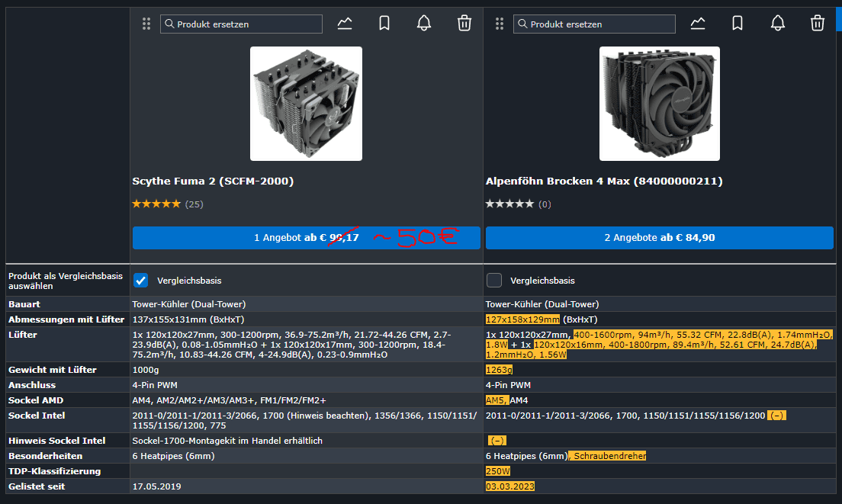This screenshot has height=504, width=842.
Task: Check Vergleichsbasis for Alpenföhn Brocken 4 Max
Action: tap(494, 280)
